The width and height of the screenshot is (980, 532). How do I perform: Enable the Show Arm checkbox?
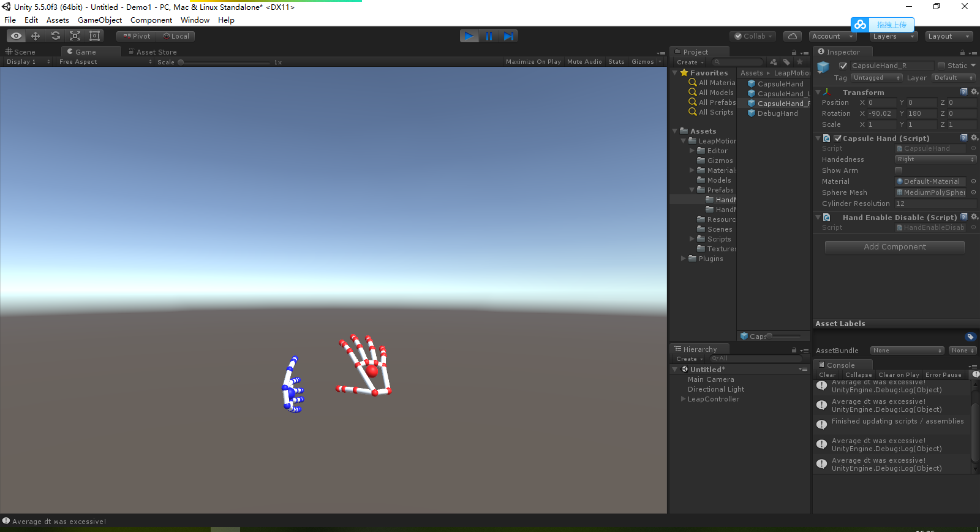coord(899,170)
